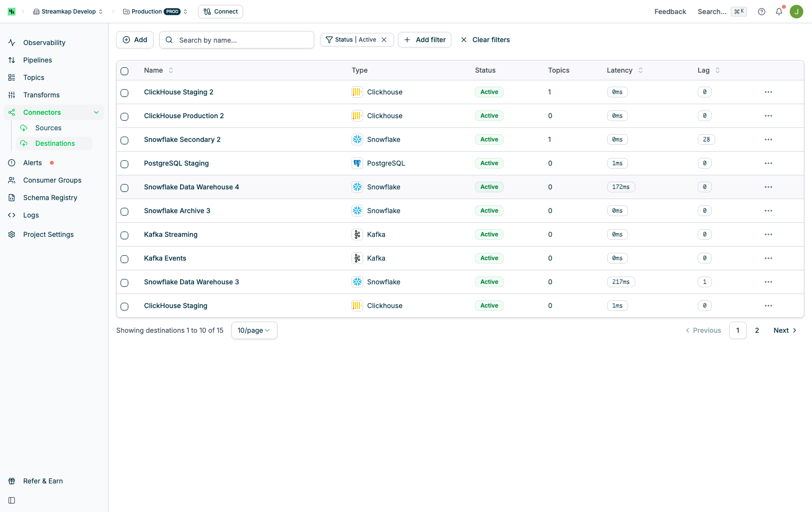Open actions menu for ClickHouse Production 2
812x512 pixels.
[768, 116]
